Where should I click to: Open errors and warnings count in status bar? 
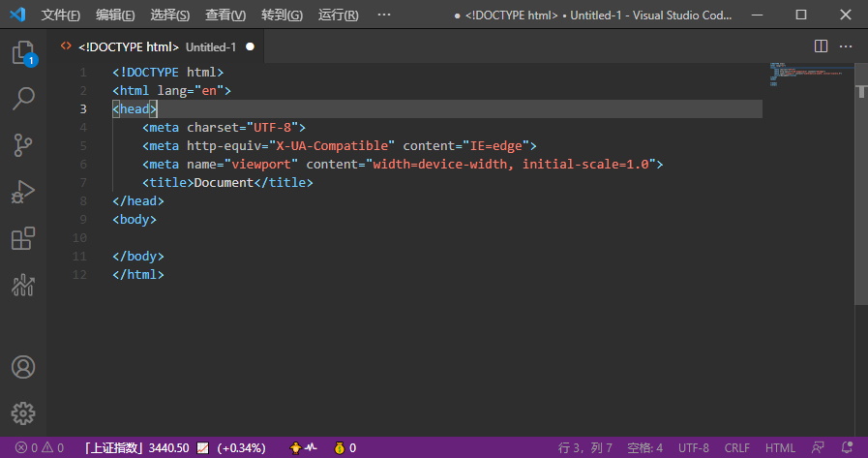pyautogui.click(x=40, y=447)
